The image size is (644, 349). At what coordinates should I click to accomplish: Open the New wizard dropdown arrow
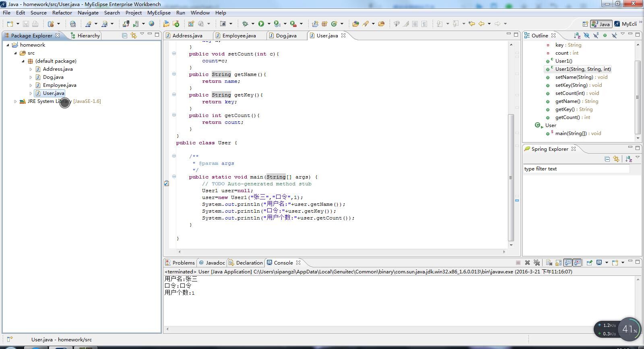(x=17, y=24)
